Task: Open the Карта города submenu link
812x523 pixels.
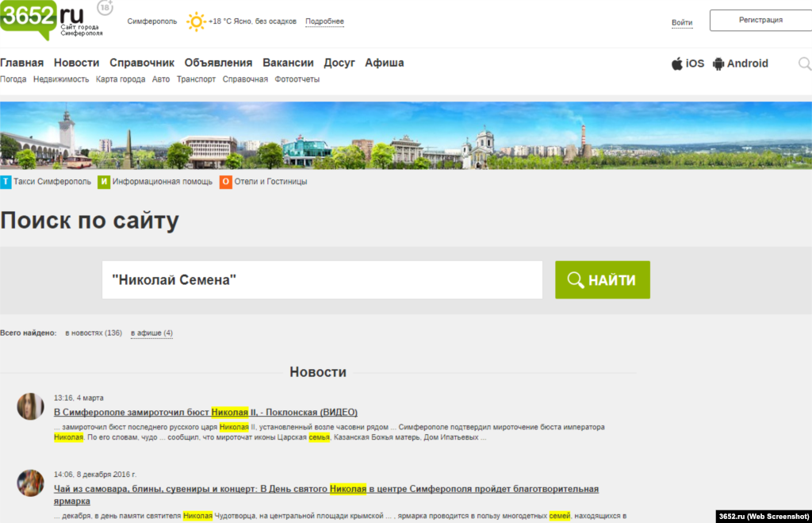Action: (x=120, y=79)
